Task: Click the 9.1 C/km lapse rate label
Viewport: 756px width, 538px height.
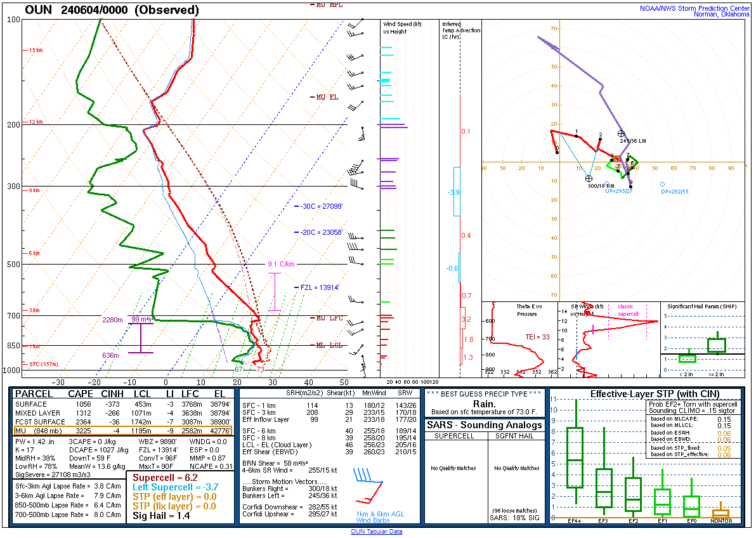Action: tap(281, 264)
